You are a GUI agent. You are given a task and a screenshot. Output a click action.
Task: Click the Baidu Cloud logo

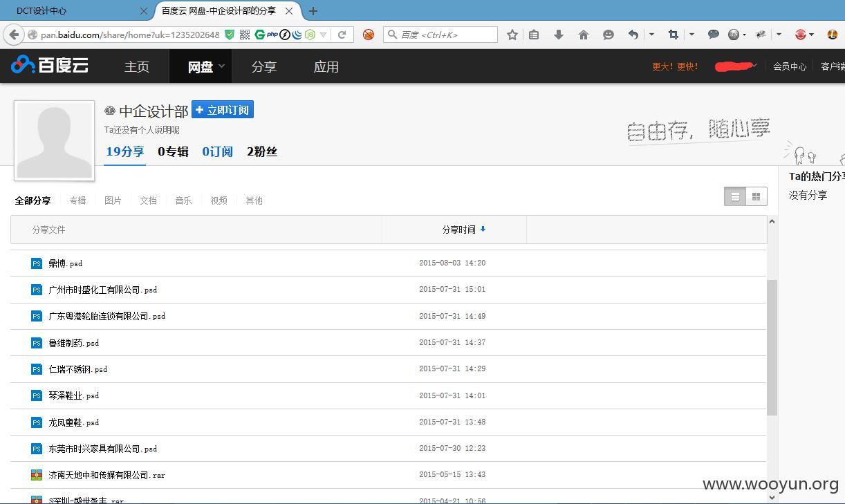click(50, 65)
